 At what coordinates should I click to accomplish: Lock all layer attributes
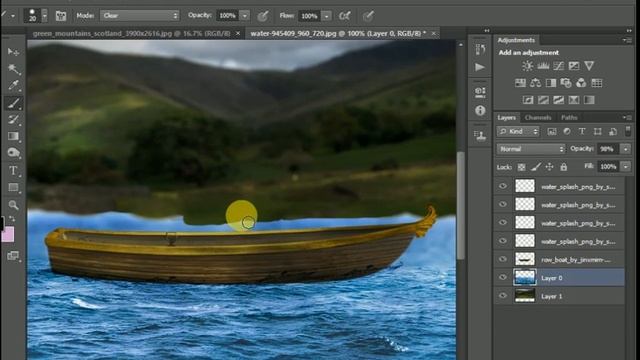click(564, 167)
